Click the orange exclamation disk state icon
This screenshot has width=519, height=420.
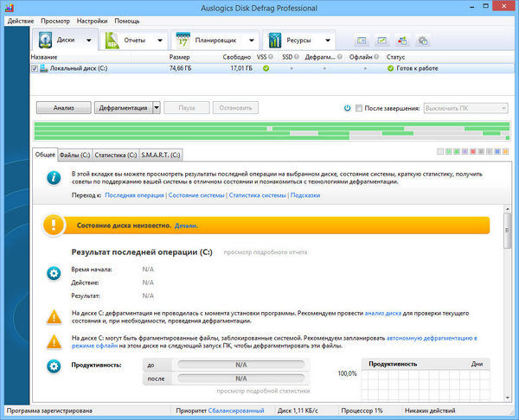pos(54,226)
